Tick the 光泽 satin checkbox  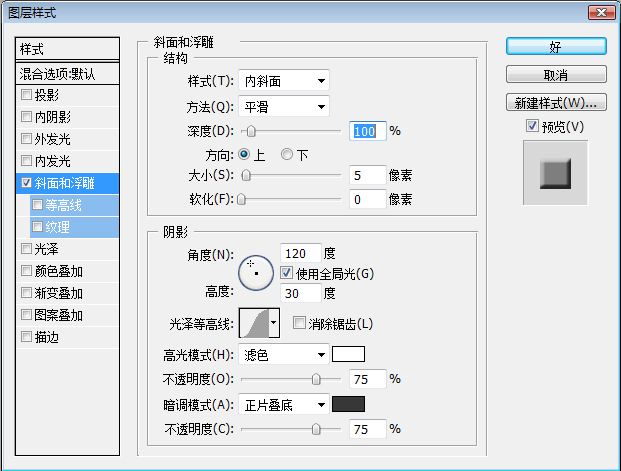click(26, 249)
